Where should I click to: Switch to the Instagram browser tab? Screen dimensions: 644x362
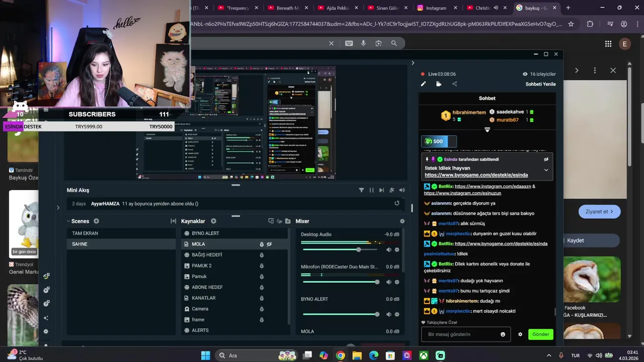tap(436, 8)
